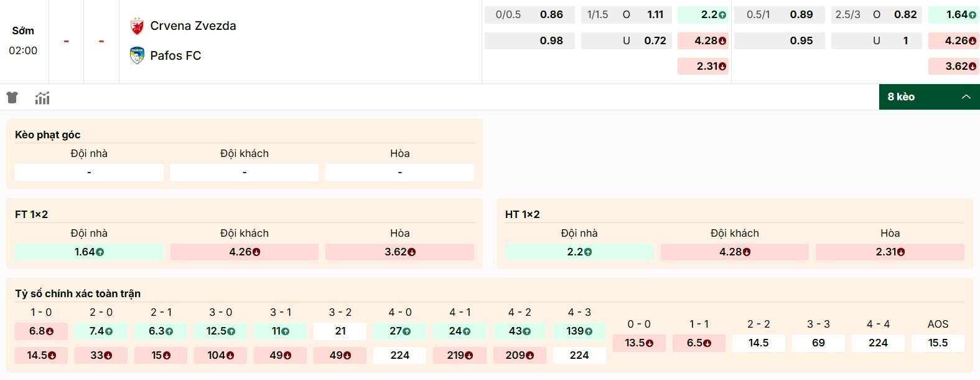The width and height of the screenshot is (980, 380).
Task: Open Crvena Zvezda team link
Action: [193, 26]
